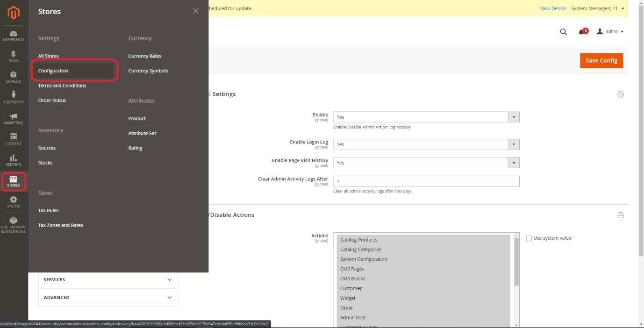Close the Stores menu panel
Image resolution: width=644 pixels, height=328 pixels.
pos(196,11)
